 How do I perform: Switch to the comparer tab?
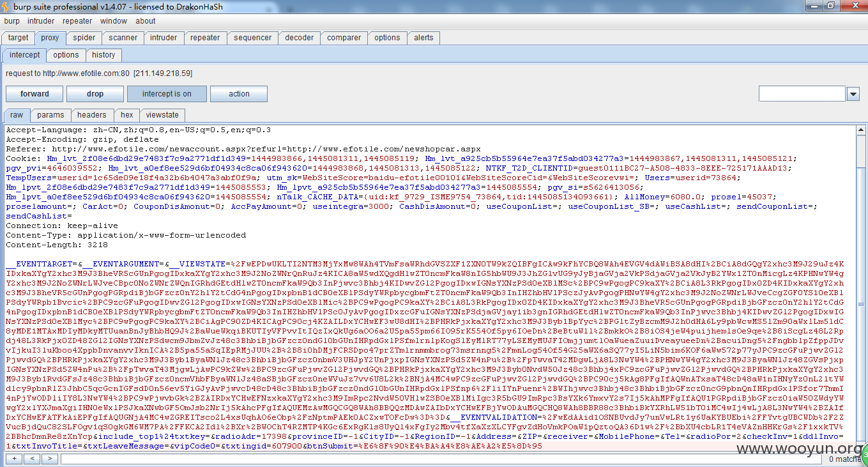point(344,38)
